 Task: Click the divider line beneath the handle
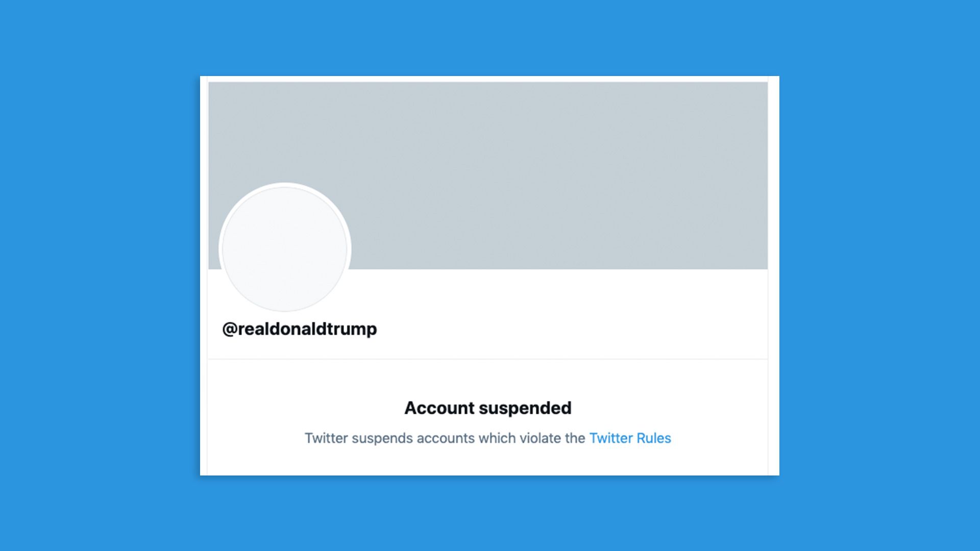tap(487, 359)
